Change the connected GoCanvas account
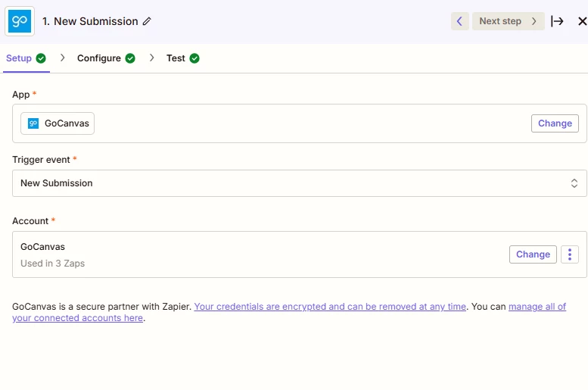588x390 pixels. (533, 254)
